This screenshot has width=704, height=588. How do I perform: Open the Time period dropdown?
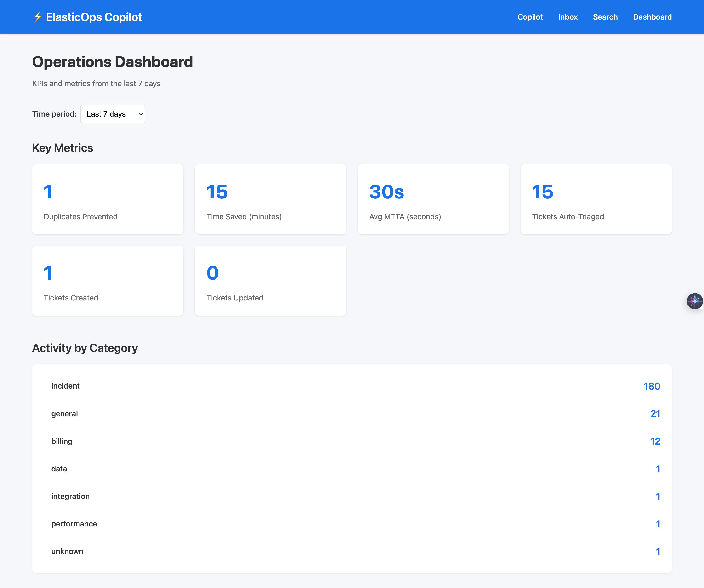pyautogui.click(x=113, y=114)
